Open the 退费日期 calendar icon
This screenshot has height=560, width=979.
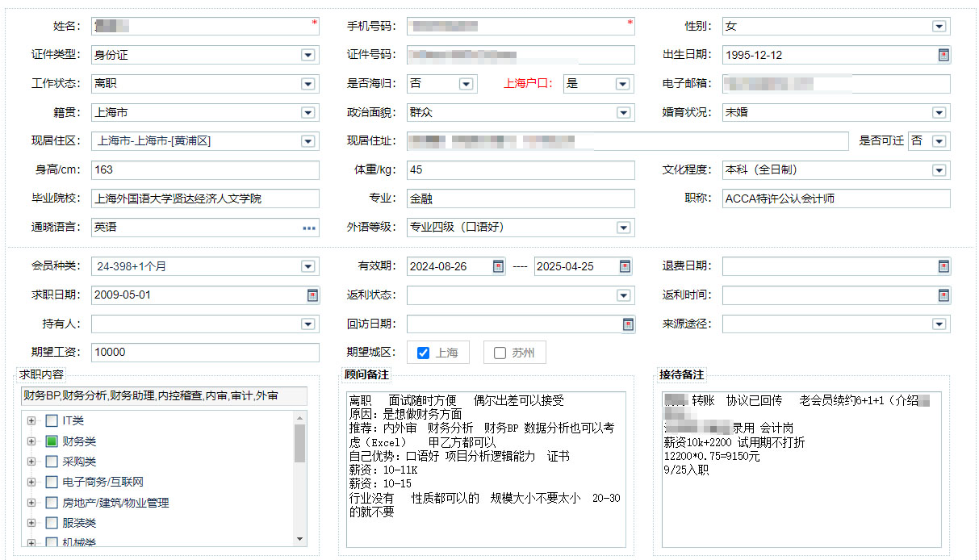tap(943, 266)
